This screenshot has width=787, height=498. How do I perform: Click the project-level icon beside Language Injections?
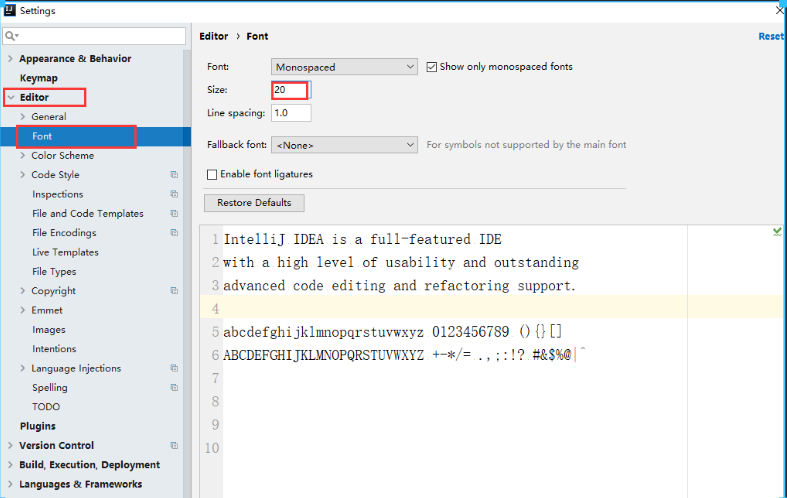(x=174, y=368)
